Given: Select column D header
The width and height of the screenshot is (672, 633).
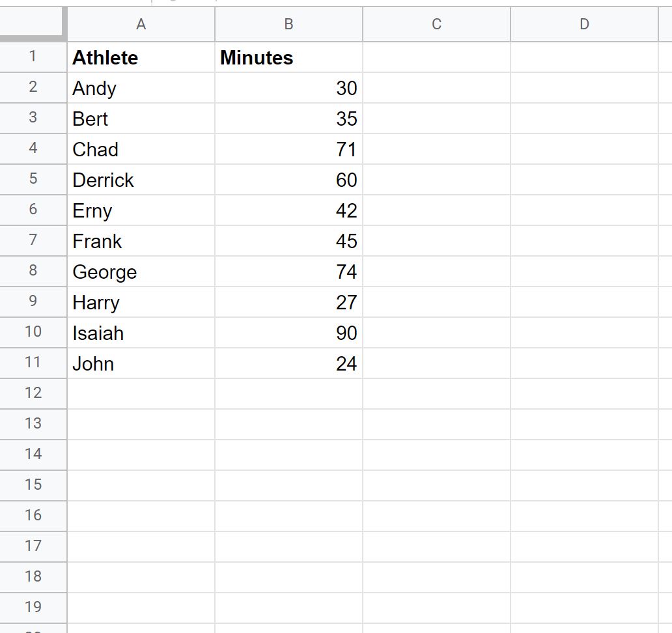Looking at the screenshot, I should tap(584, 24).
